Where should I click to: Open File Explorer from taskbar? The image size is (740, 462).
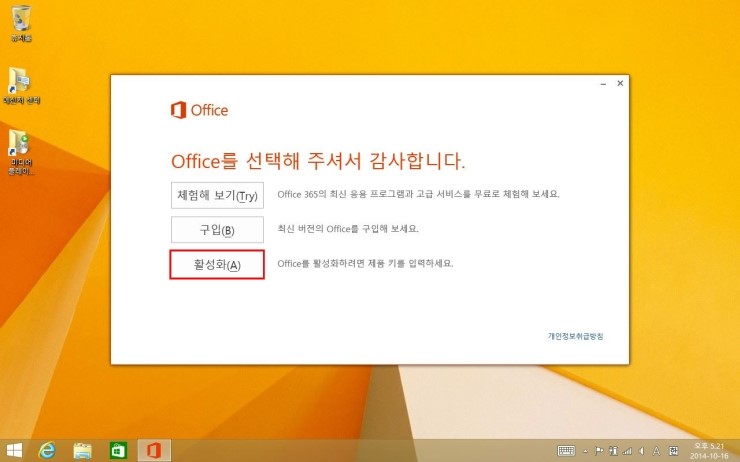coord(83,450)
